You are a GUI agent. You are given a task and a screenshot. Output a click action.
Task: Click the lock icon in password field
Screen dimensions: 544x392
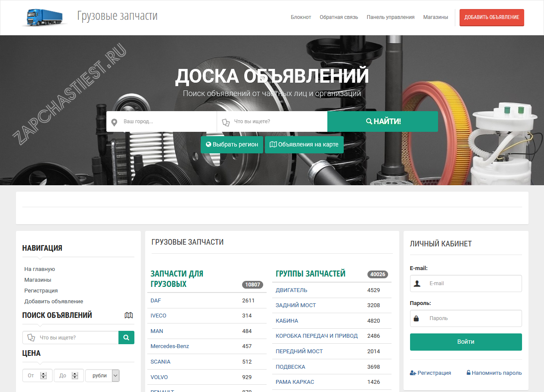tap(417, 318)
